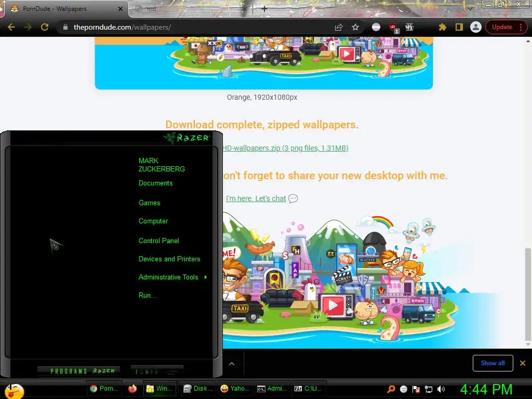Screen dimensions: 532x399
Task: Open Documents from the Start menu
Action: point(155,183)
